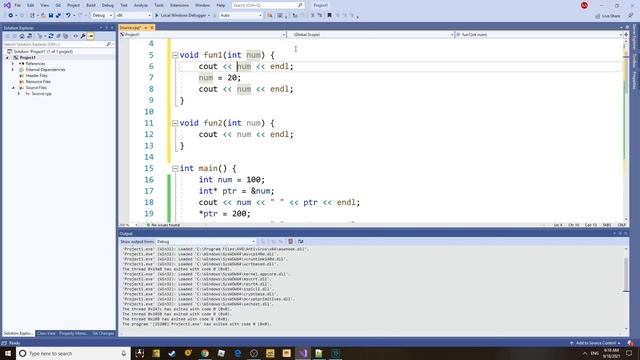Screen dimensions: 640x360
Task: Click the code editor vertical scrollbar
Action: [x=626, y=131]
